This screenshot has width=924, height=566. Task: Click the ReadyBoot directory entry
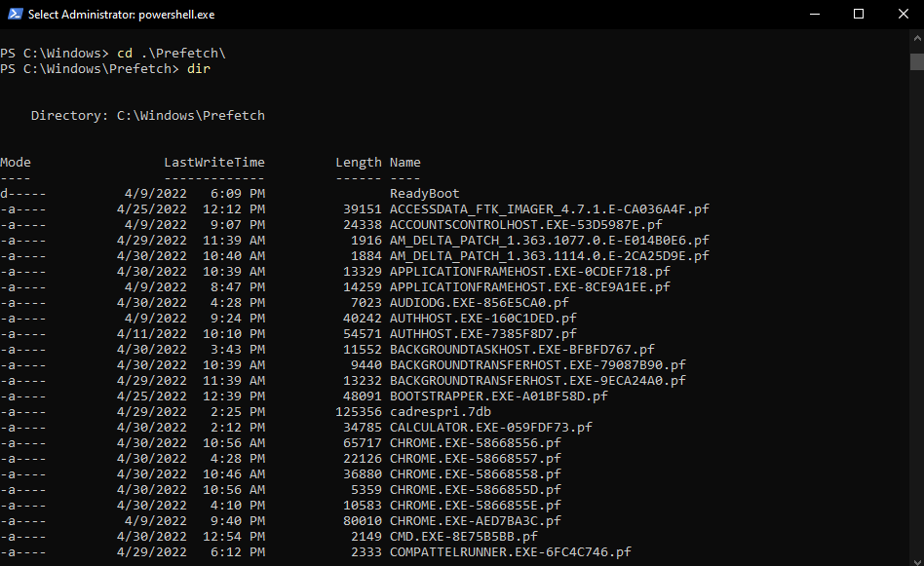coord(424,194)
